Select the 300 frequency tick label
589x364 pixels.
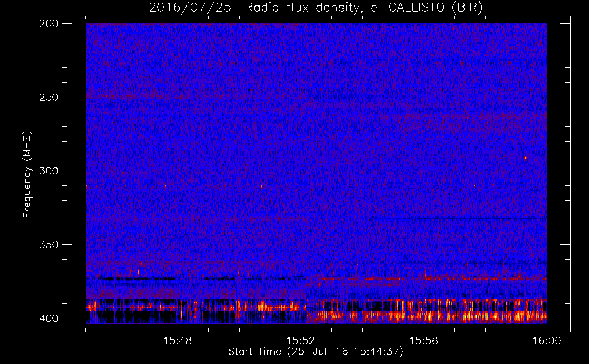point(48,171)
